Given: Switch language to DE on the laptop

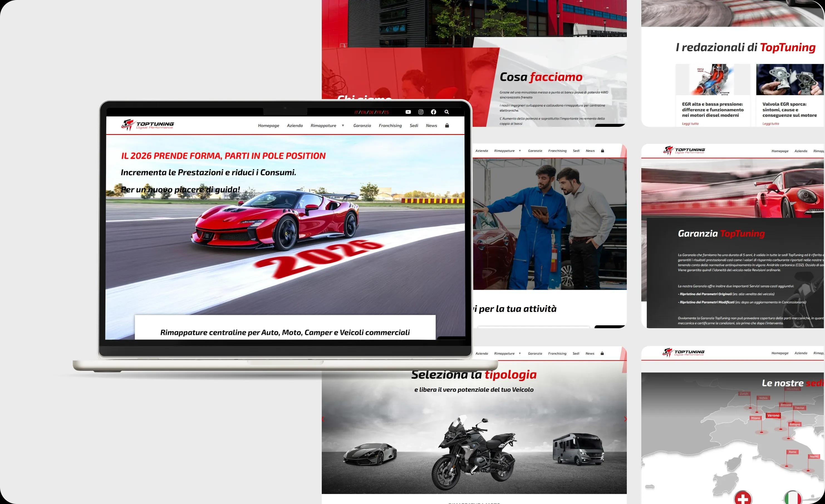Looking at the screenshot, I should click(x=371, y=112).
